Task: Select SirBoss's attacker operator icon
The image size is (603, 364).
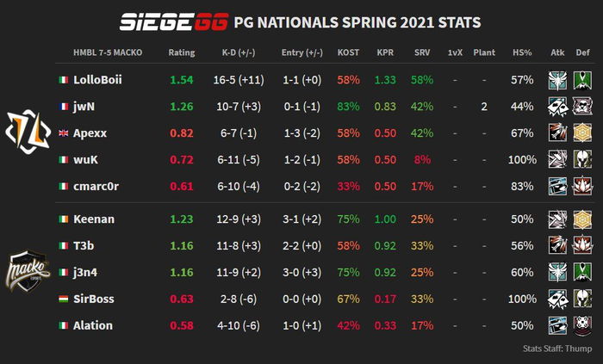Action: (x=557, y=299)
